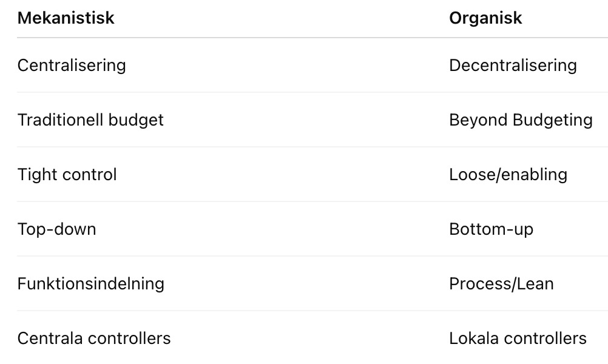
Task: Click the Top-down cell
Action: pyautogui.click(x=56, y=229)
